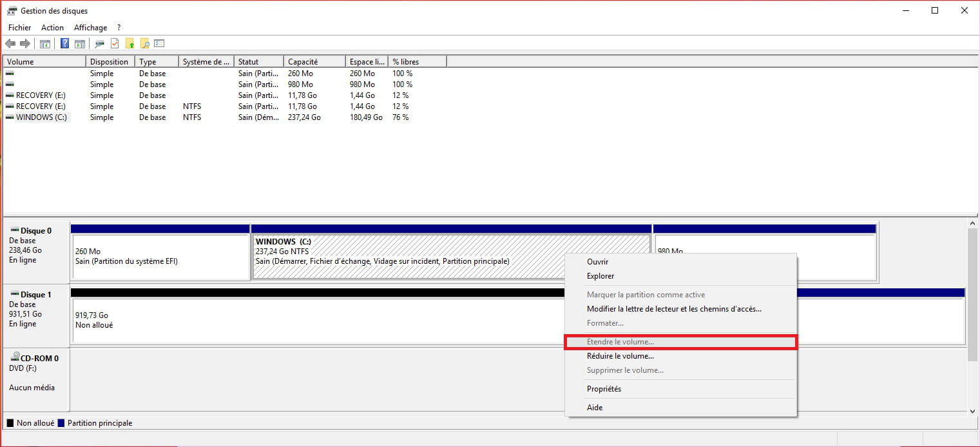Click the blue Help question mark toolbar icon
The image size is (980, 447).
64,44
